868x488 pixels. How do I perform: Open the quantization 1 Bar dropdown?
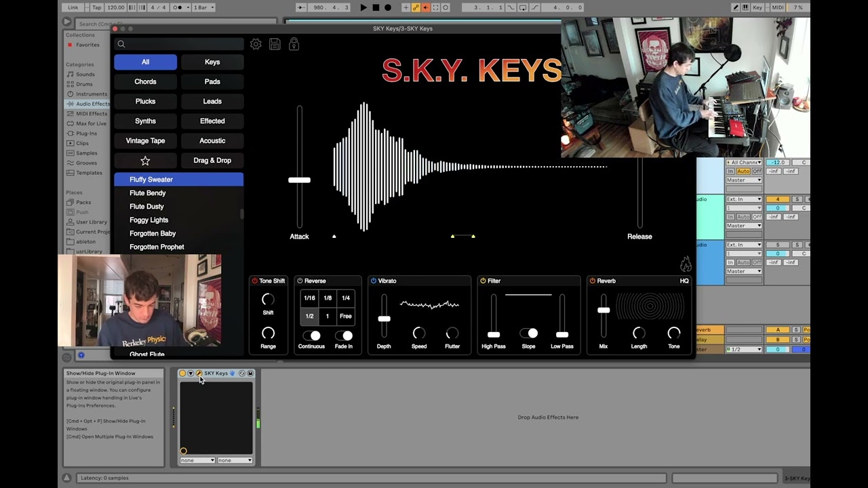click(x=203, y=7)
